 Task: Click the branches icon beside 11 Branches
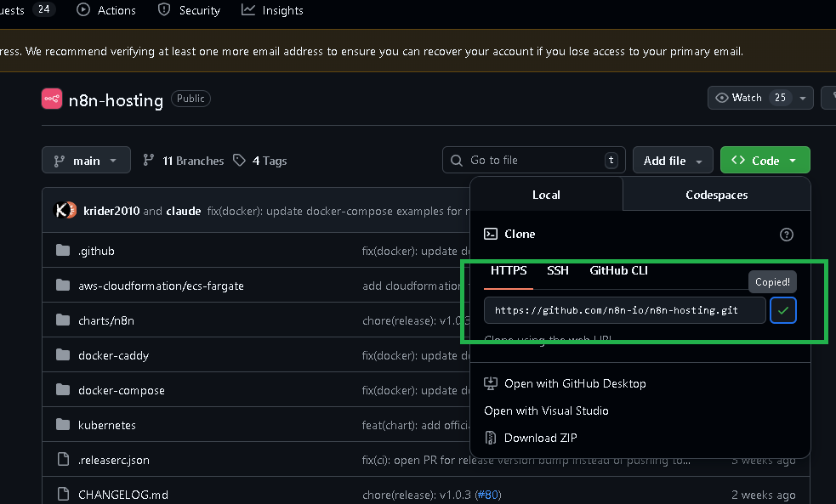pyautogui.click(x=149, y=161)
